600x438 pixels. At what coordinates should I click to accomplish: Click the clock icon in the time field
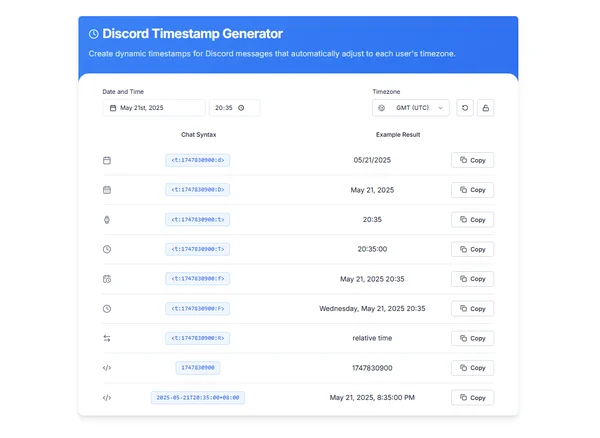241,108
